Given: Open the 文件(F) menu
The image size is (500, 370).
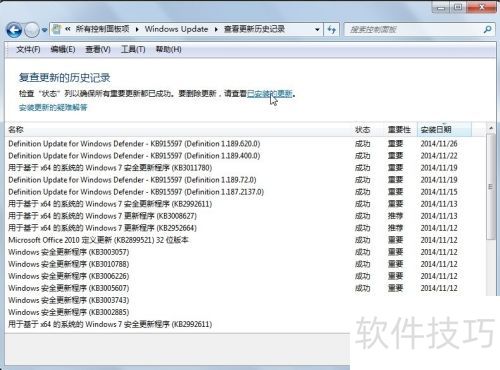Looking at the screenshot, I should pyautogui.click(x=28, y=49).
